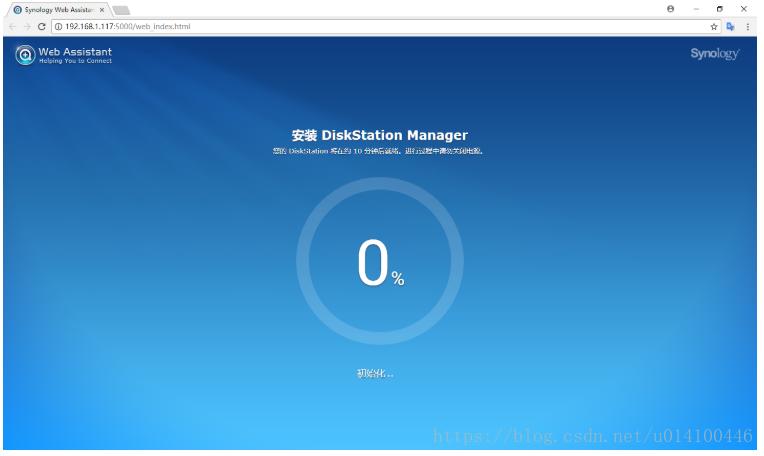Click the site info icon in address bar

point(58,27)
